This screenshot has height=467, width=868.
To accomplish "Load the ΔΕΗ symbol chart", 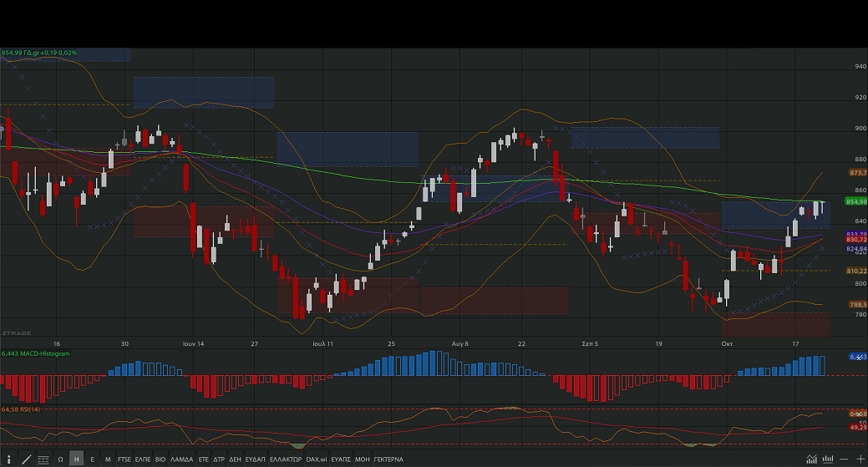I will (x=236, y=459).
